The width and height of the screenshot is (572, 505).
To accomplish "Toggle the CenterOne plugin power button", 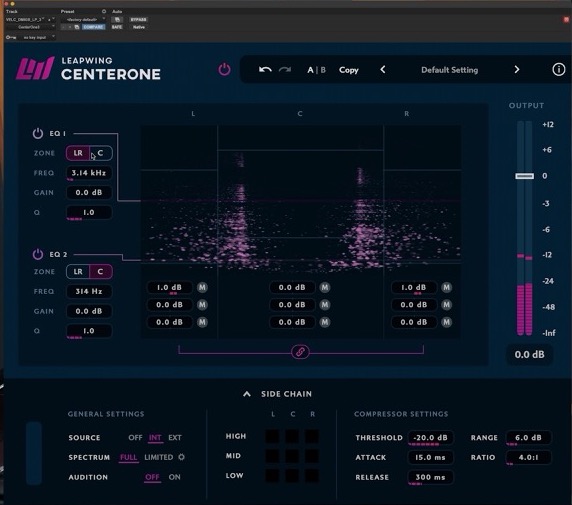I will 224,69.
